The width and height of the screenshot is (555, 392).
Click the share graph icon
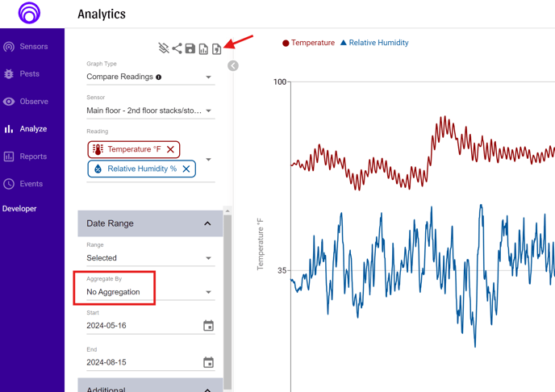[x=177, y=48]
